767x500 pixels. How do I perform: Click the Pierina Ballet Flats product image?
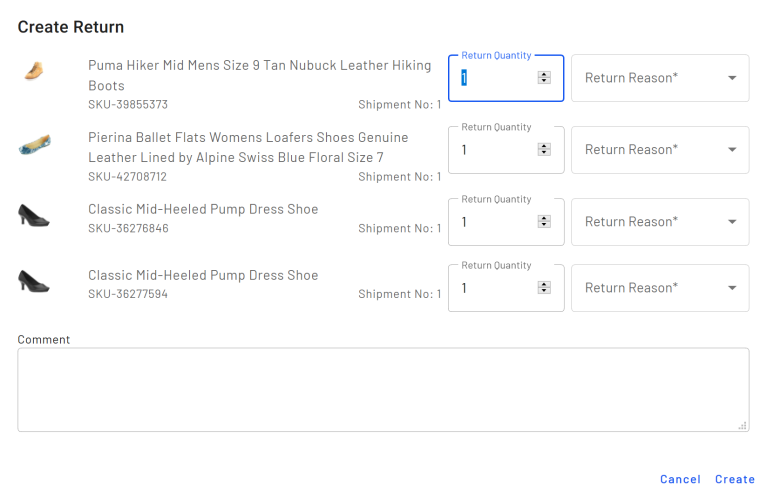pyautogui.click(x=34, y=145)
